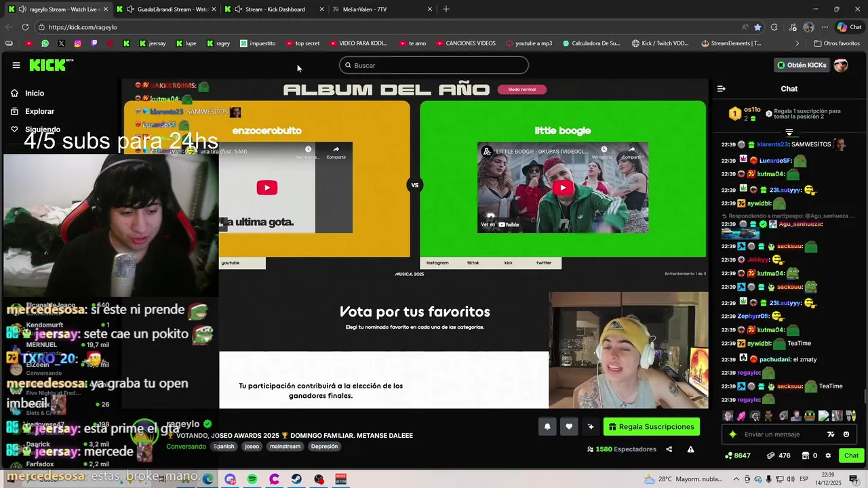Switch to Stream - Kick Dashboard tab
The image size is (868, 488).
click(x=275, y=9)
